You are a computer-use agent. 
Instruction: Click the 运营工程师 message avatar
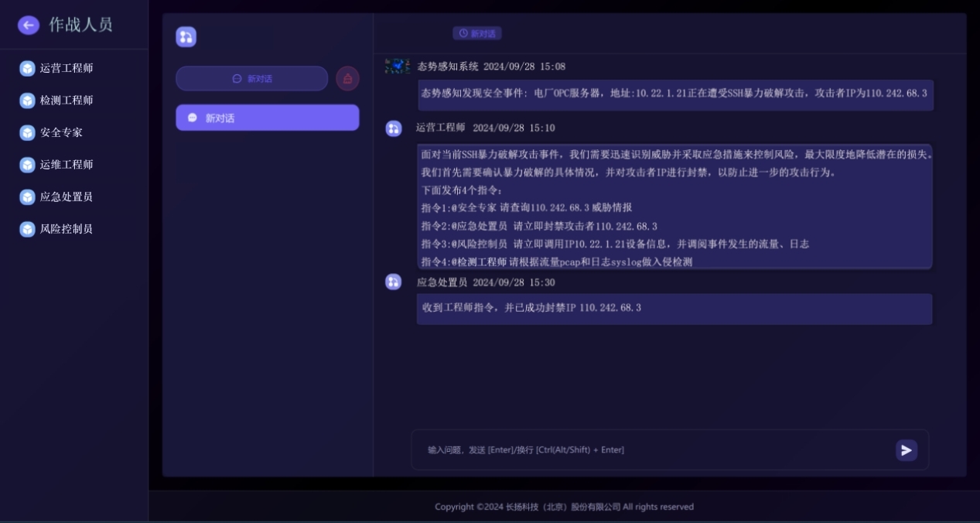click(393, 128)
